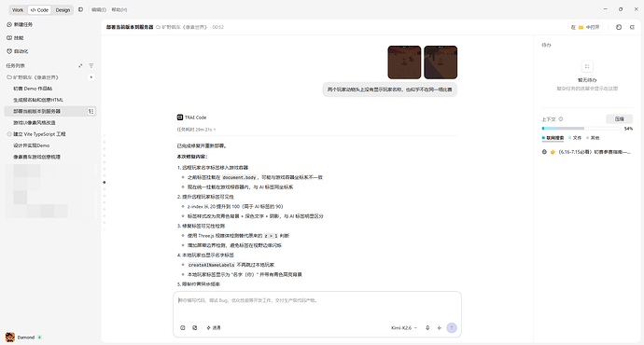Click the user message bubble about player names

tap(390, 90)
